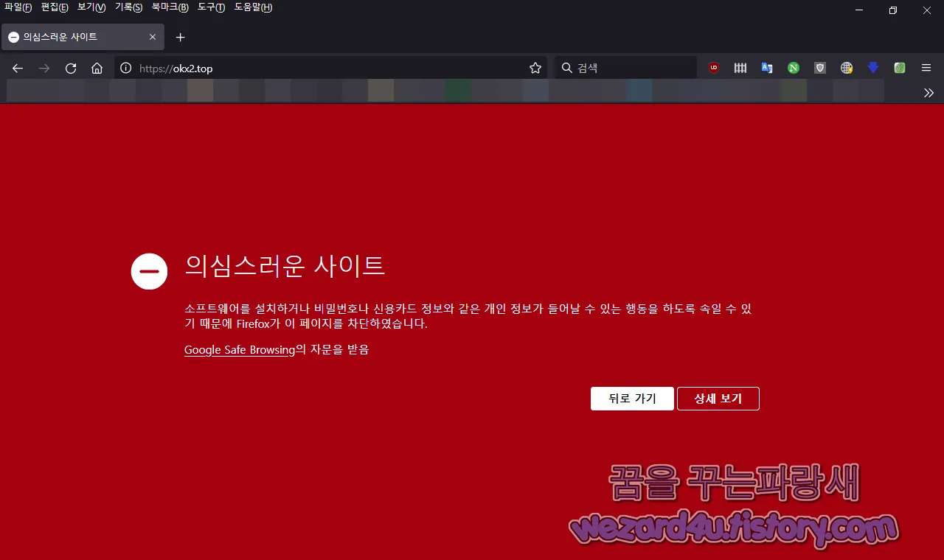Select the 의심스러운 사이트 tab
The image size is (944, 560).
click(x=83, y=37)
